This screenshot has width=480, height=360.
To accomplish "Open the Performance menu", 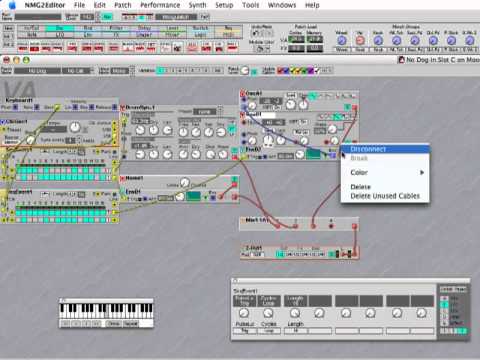I will tap(160, 5).
